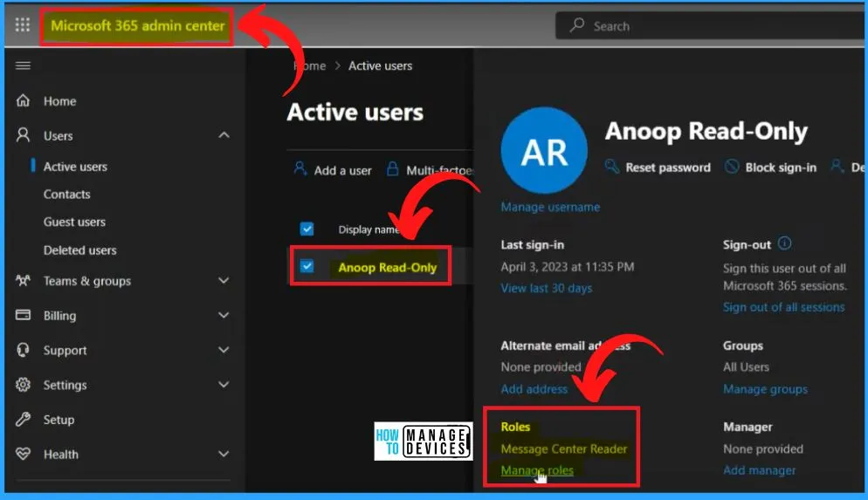
Task: Click the Add a user person icon
Action: point(300,168)
